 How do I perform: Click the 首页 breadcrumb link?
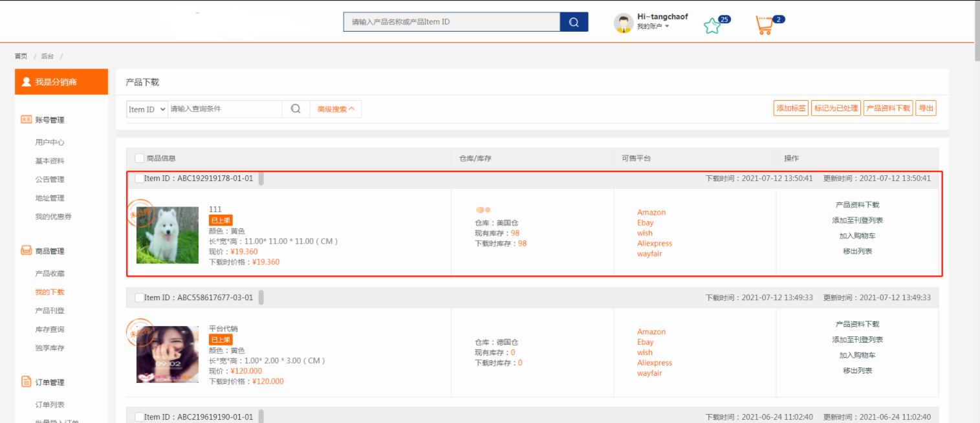coord(21,56)
